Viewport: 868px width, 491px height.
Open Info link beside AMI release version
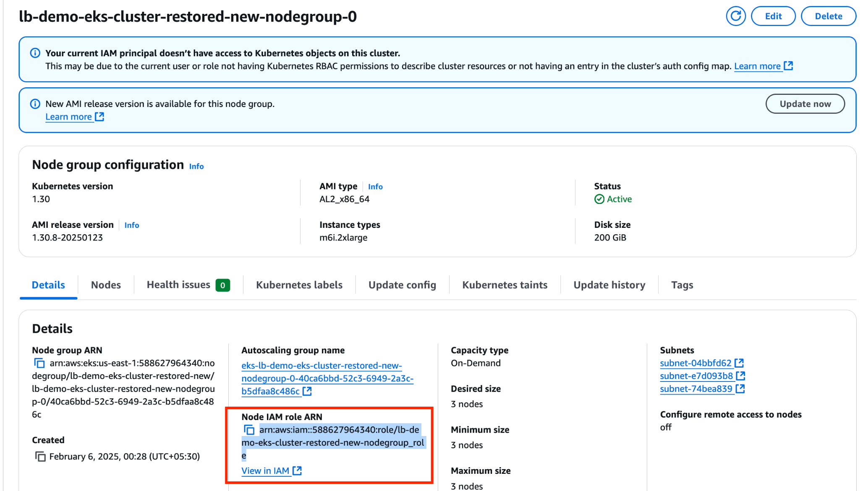131,225
